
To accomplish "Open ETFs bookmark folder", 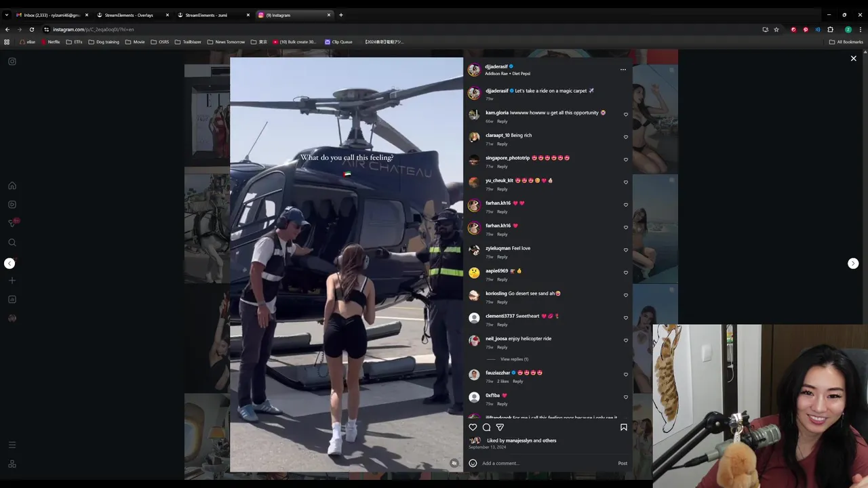I will pos(74,42).
